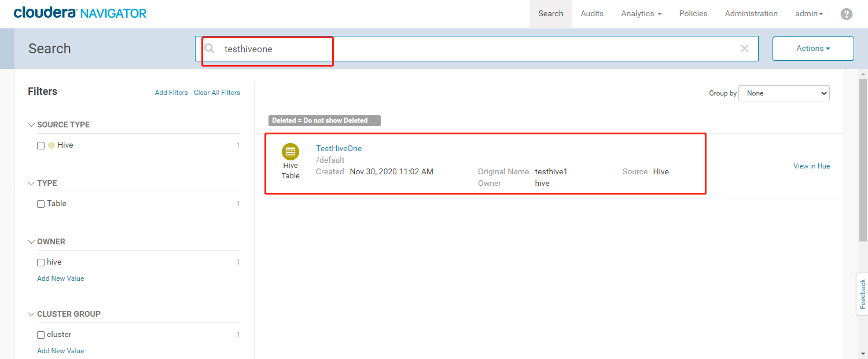Click the Add Filters link
This screenshot has height=359, width=868.
point(171,93)
